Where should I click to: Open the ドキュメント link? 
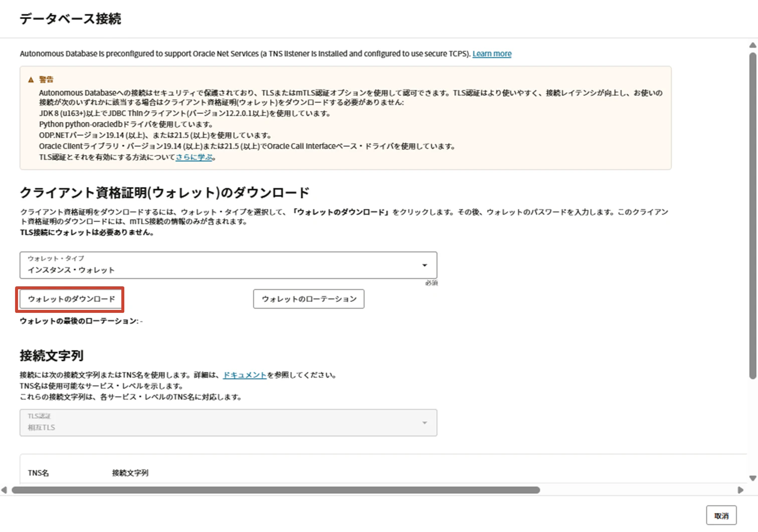245,375
